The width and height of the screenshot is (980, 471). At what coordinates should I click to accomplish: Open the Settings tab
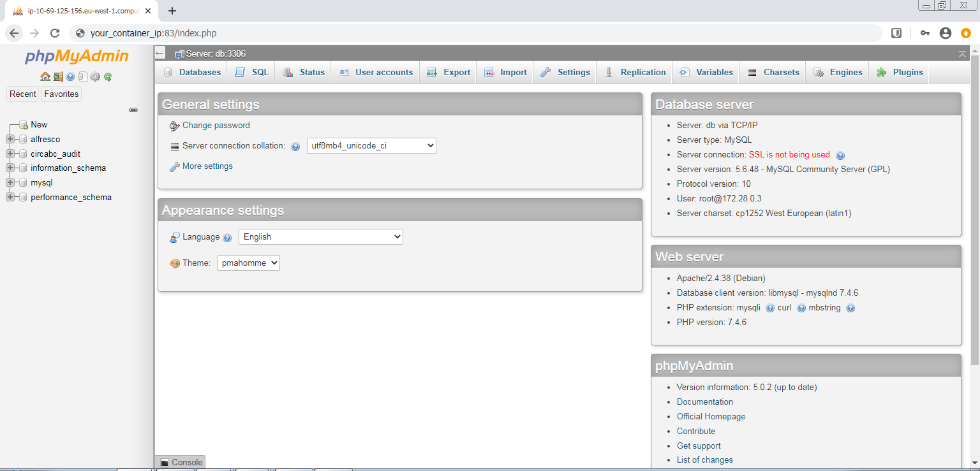click(565, 73)
